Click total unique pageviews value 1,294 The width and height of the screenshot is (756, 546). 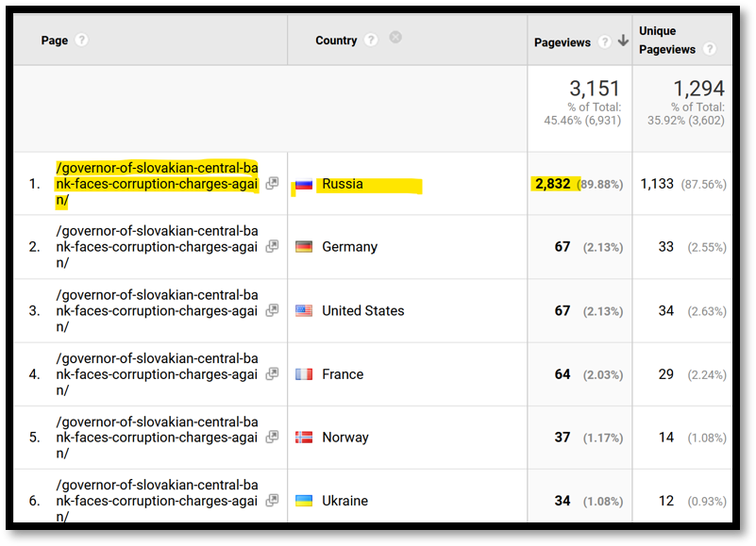pos(698,89)
